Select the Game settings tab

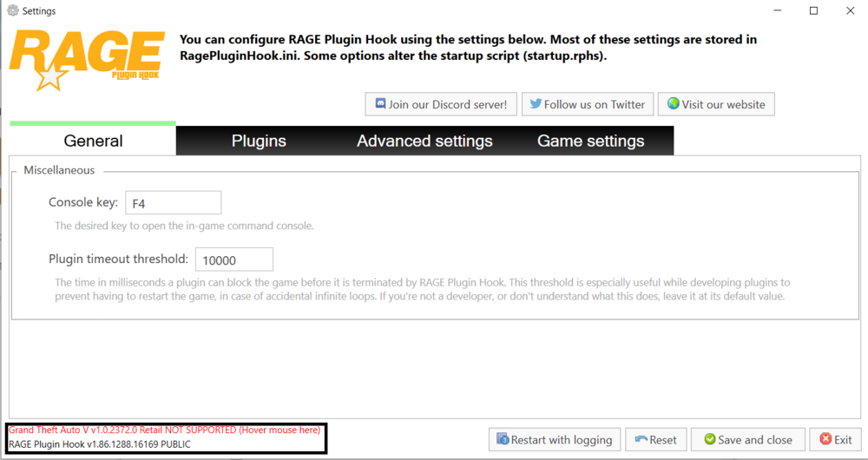(590, 141)
